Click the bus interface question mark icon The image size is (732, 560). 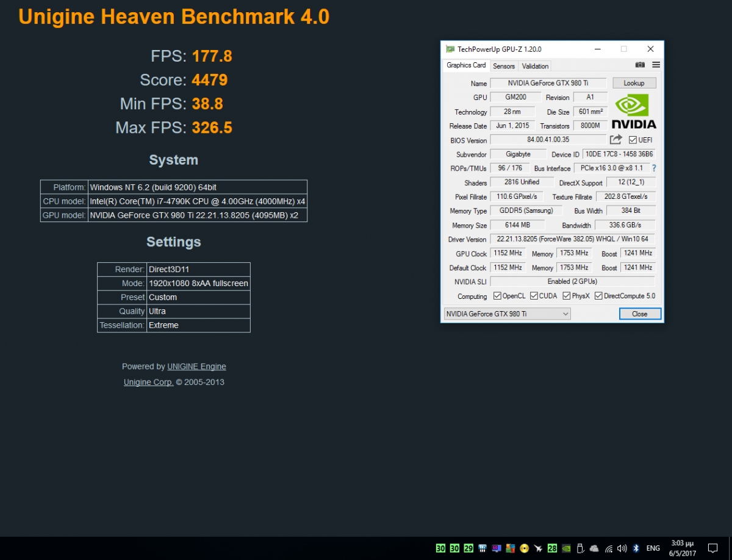point(654,168)
